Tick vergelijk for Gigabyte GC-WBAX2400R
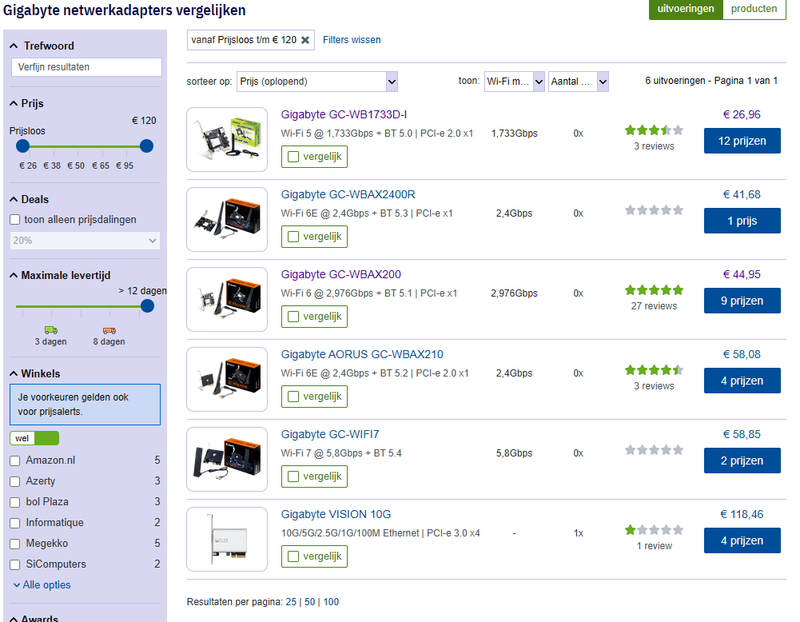Viewport: 800px width, 622px height. pyautogui.click(x=293, y=237)
